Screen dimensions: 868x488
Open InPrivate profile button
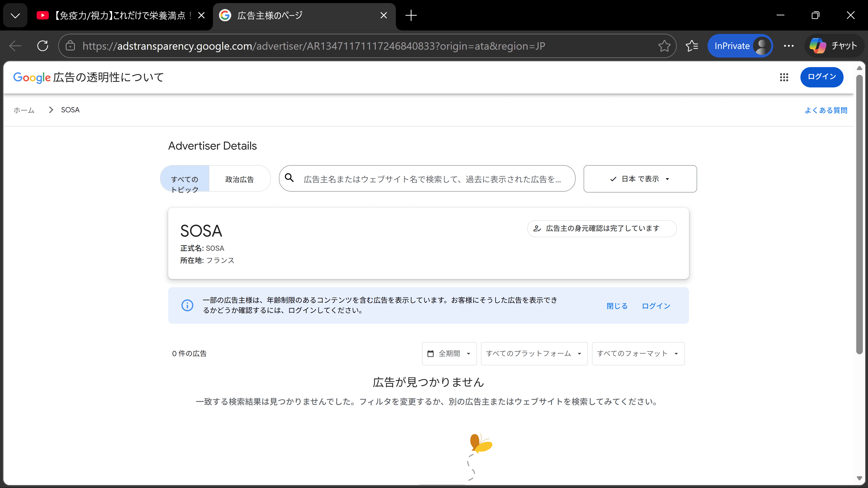pyautogui.click(x=740, y=46)
